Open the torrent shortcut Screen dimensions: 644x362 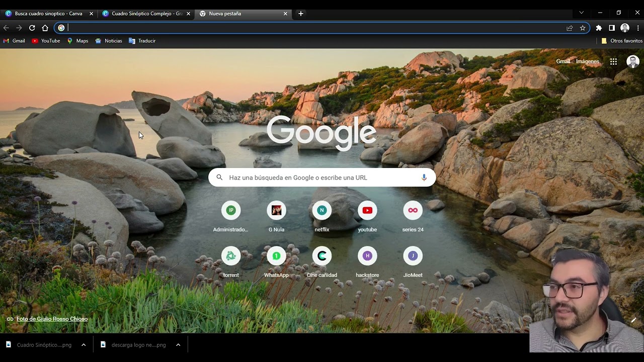tap(231, 262)
